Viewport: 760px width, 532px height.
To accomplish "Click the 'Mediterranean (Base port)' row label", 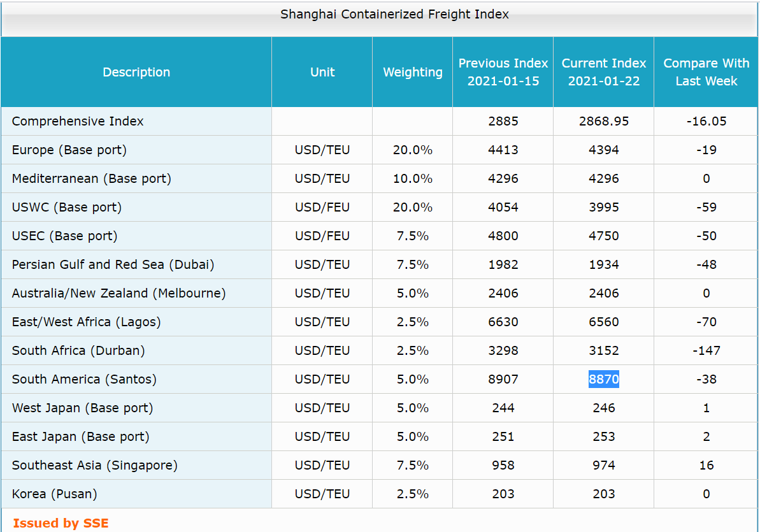I will tap(91, 178).
